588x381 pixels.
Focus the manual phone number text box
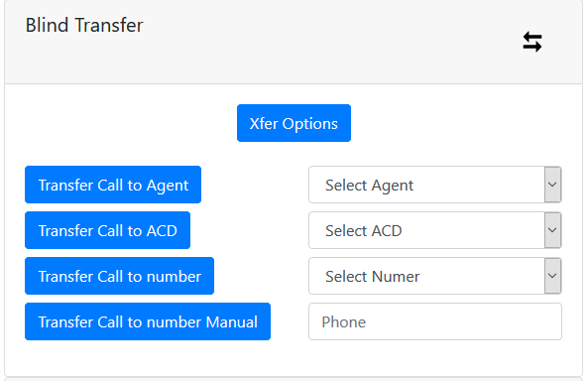[435, 321]
